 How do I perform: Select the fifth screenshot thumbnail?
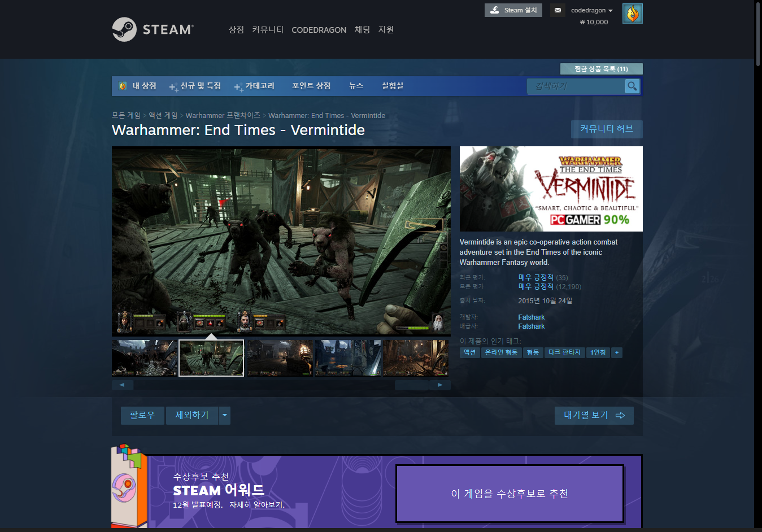(x=416, y=358)
